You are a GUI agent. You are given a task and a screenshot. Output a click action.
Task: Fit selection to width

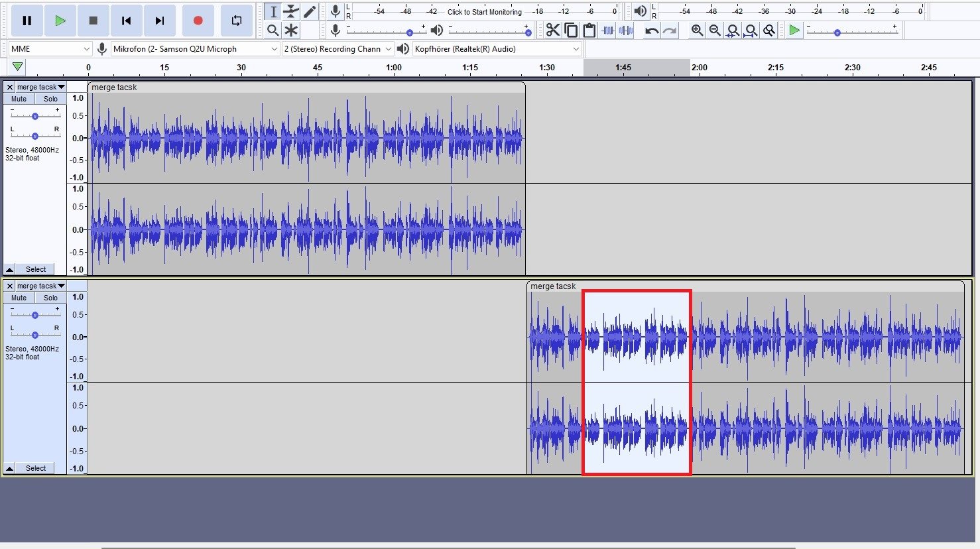(733, 30)
